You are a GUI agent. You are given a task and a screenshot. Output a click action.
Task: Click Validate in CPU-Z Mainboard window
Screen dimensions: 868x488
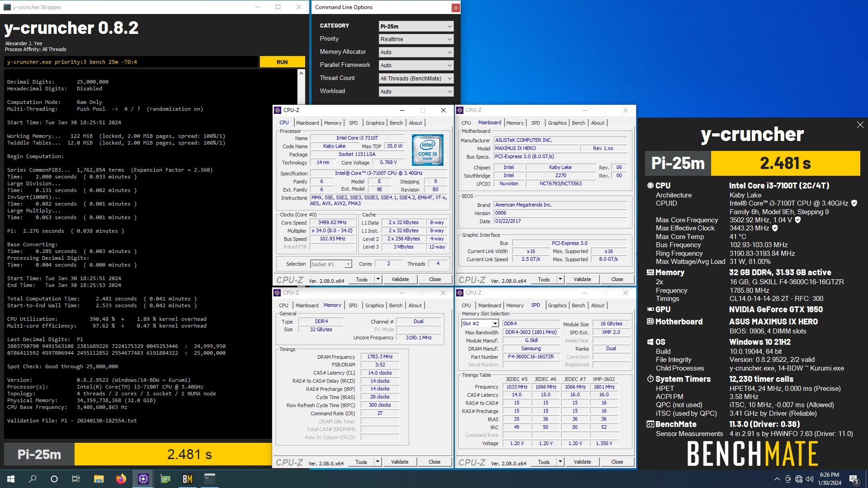click(582, 280)
